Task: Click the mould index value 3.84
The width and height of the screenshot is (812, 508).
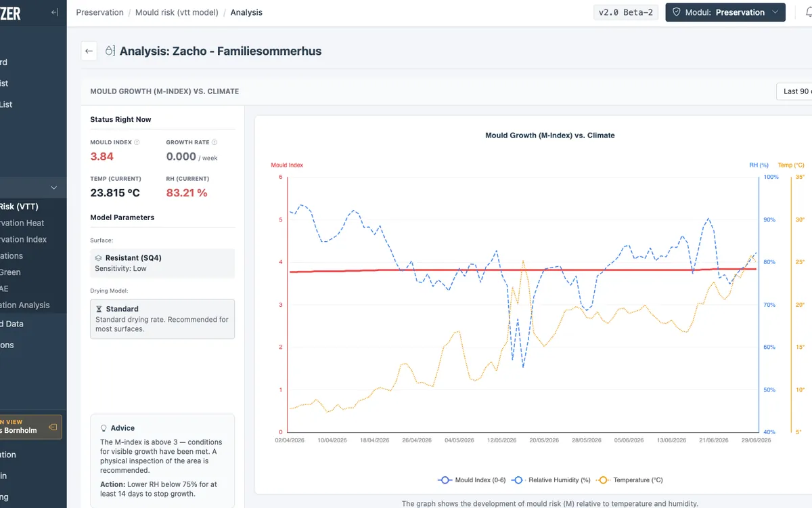Action: click(102, 156)
